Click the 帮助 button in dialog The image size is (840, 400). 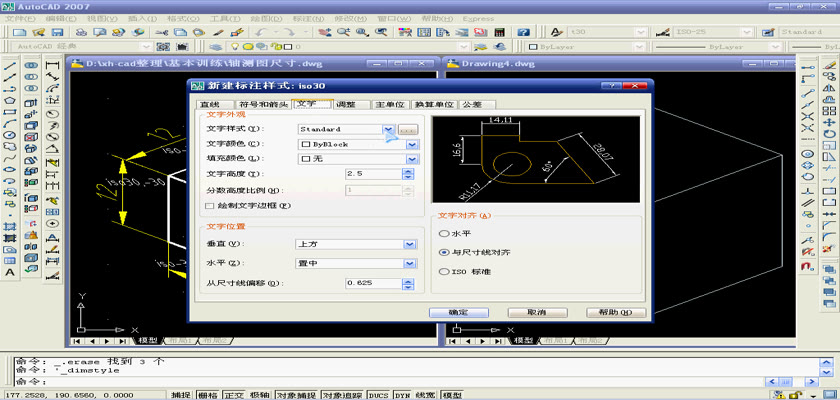(616, 312)
